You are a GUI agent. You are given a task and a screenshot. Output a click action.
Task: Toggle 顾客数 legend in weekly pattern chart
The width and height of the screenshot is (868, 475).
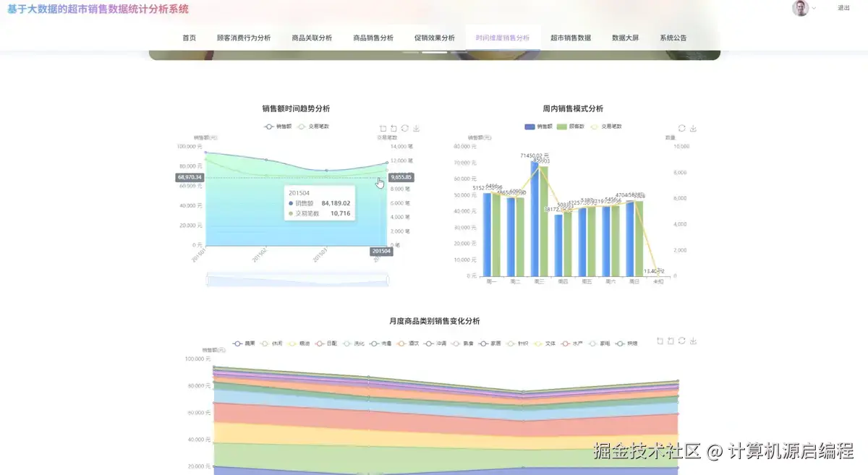tap(571, 126)
